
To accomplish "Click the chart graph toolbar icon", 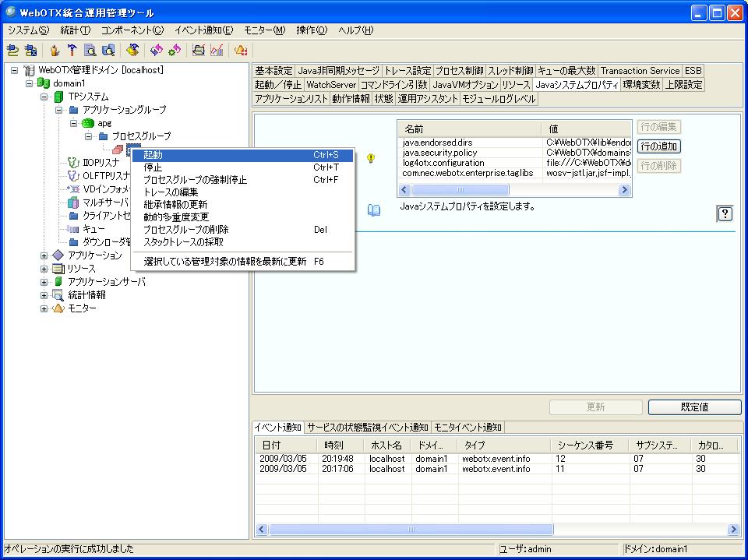I will click(x=217, y=51).
